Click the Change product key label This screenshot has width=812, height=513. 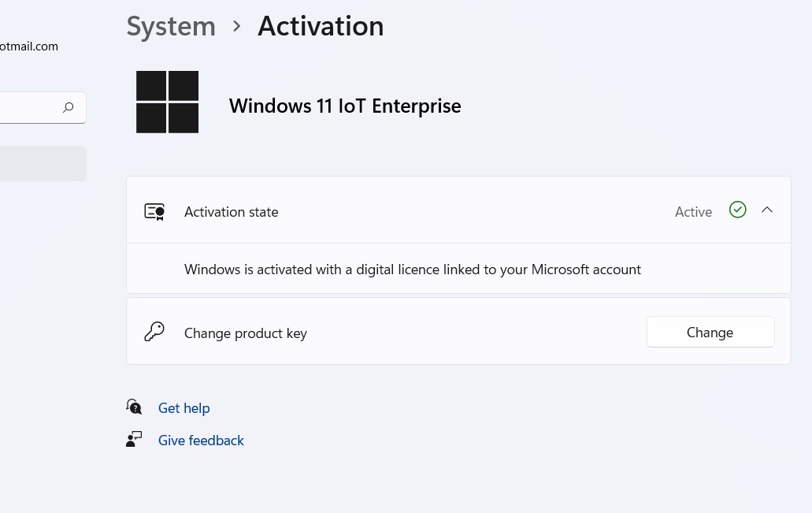[x=245, y=333]
